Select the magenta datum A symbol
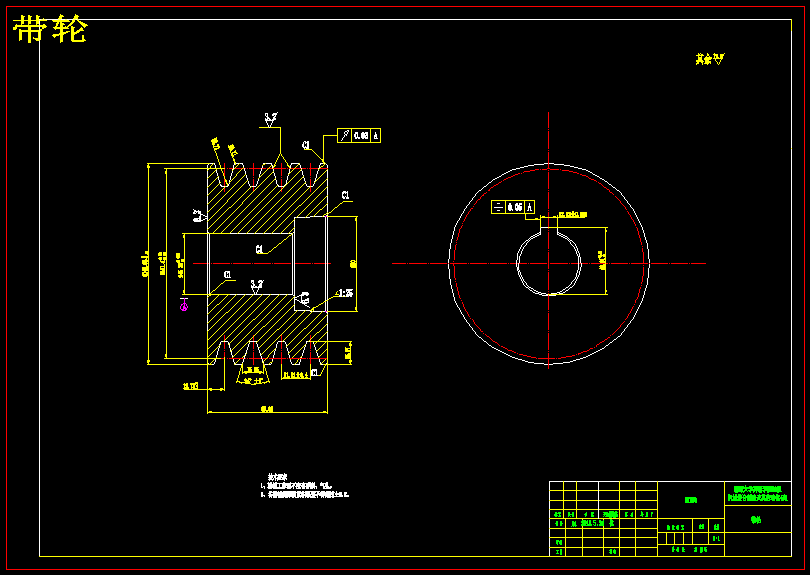 point(184,304)
